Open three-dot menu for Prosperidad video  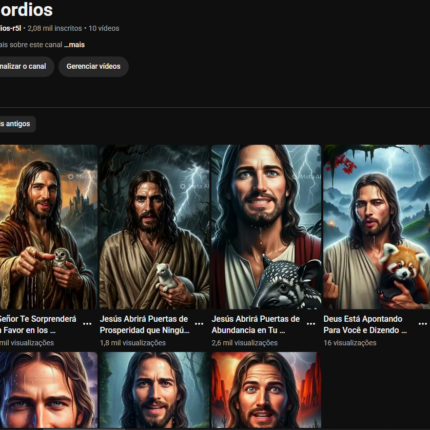pos(199,324)
